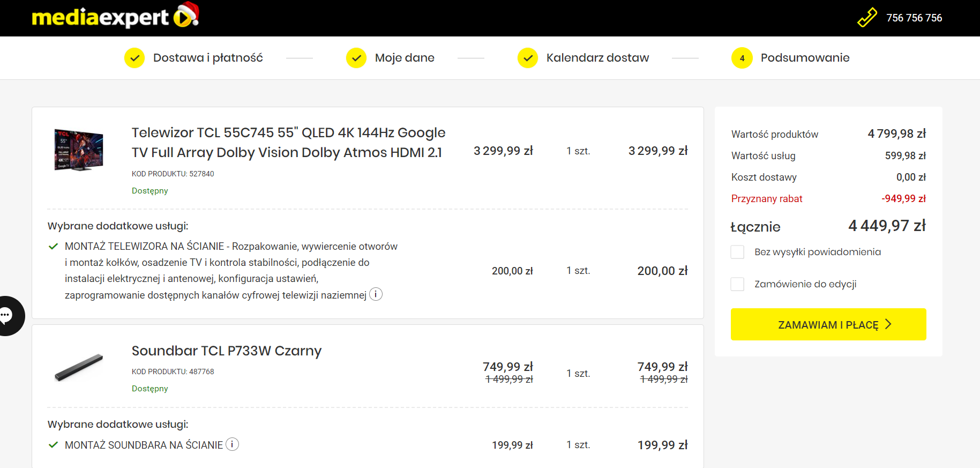Open info icon for TV wall mounting

pyautogui.click(x=376, y=294)
